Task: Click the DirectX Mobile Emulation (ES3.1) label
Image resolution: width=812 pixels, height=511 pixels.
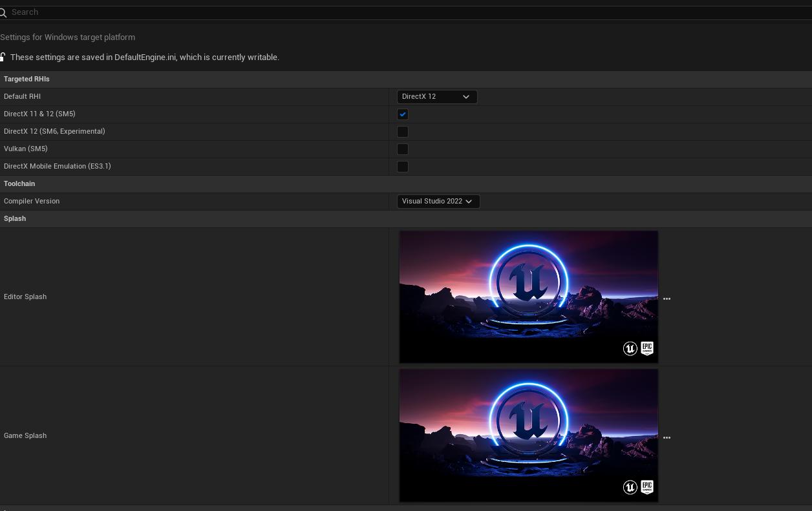Action: click(x=58, y=166)
